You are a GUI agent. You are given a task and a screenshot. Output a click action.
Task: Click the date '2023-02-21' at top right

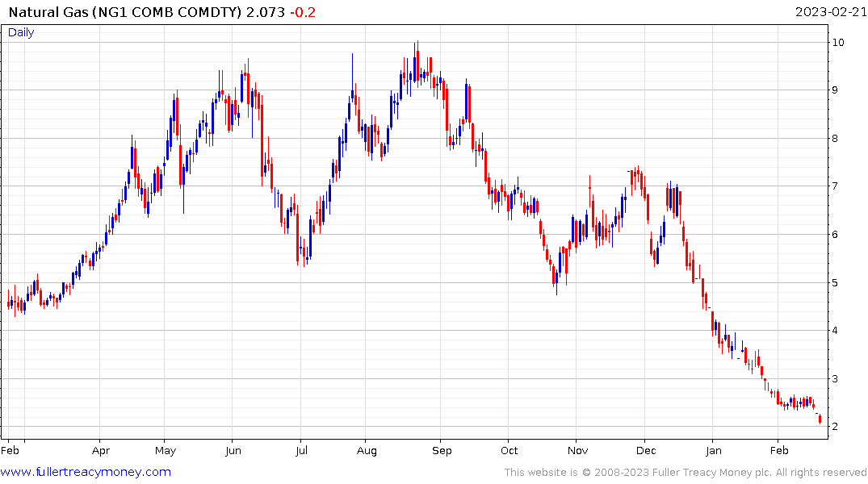[831, 12]
